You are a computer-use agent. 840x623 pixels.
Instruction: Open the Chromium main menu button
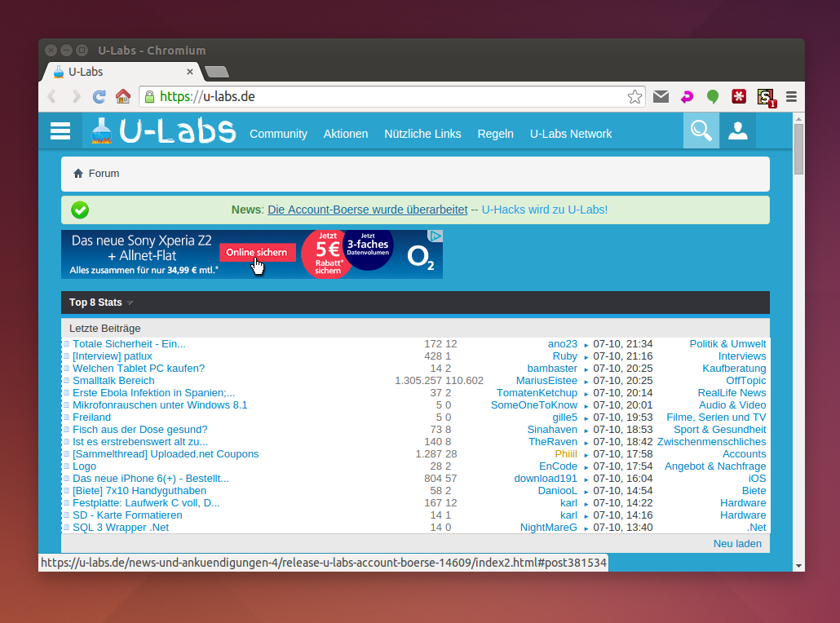[x=790, y=97]
